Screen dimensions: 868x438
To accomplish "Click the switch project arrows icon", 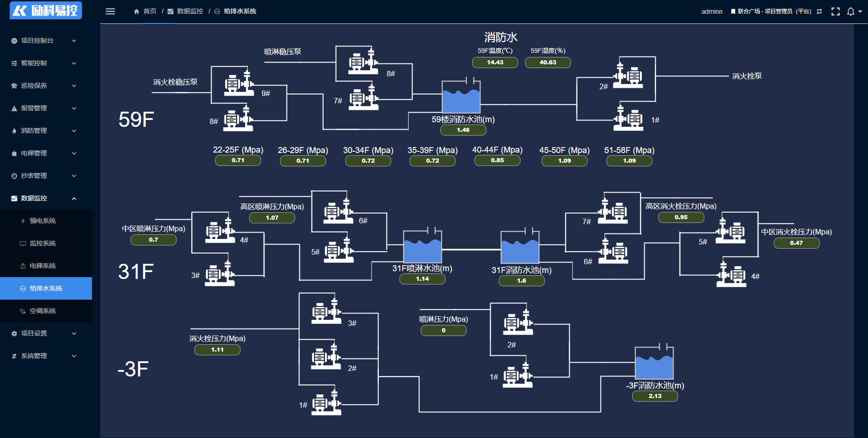I will [x=819, y=11].
